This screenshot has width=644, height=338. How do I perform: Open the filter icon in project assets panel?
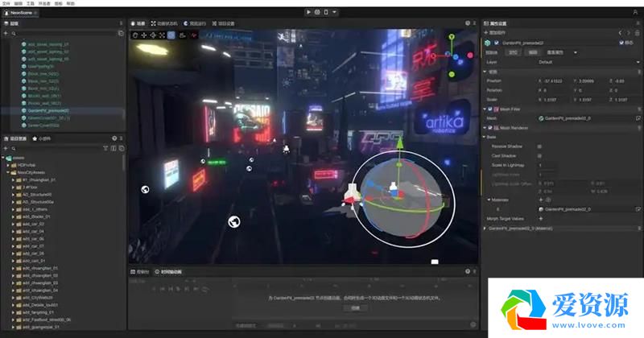(x=105, y=148)
